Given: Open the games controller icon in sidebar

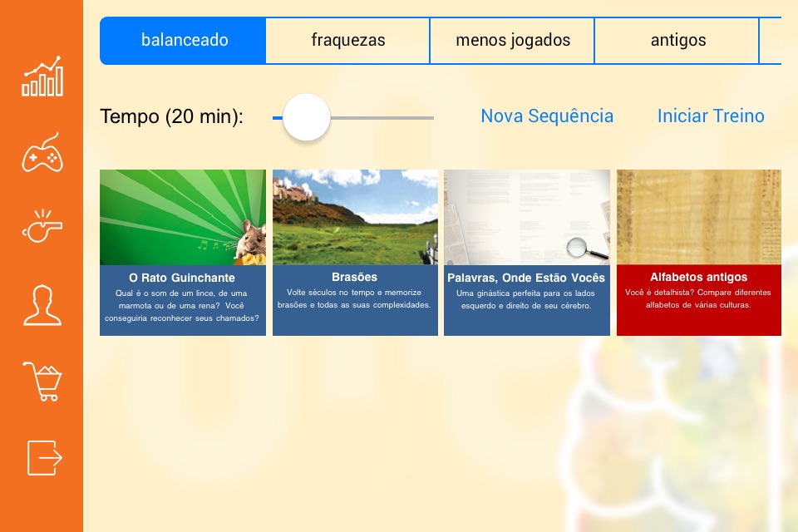Looking at the screenshot, I should (x=42, y=152).
